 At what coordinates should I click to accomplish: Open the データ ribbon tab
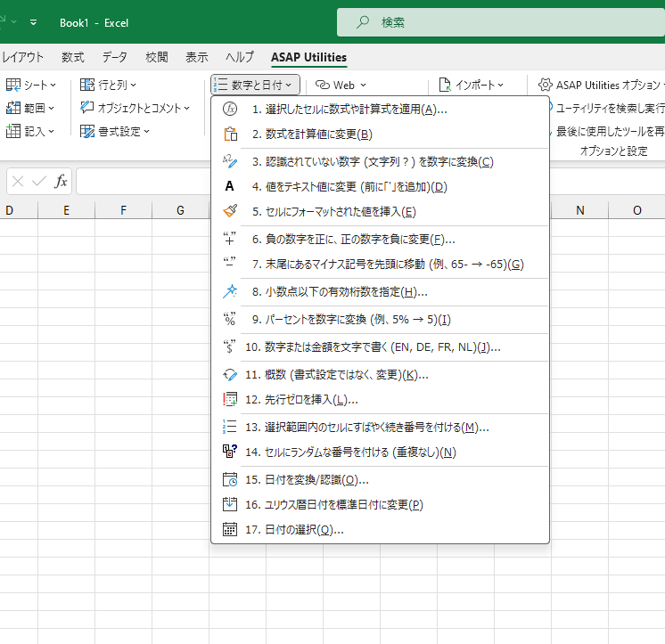click(114, 57)
